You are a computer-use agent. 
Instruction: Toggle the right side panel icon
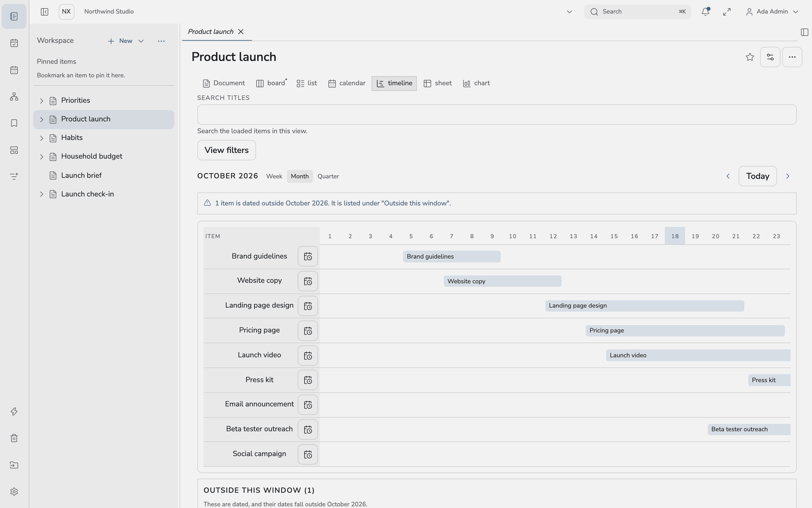pos(804,32)
